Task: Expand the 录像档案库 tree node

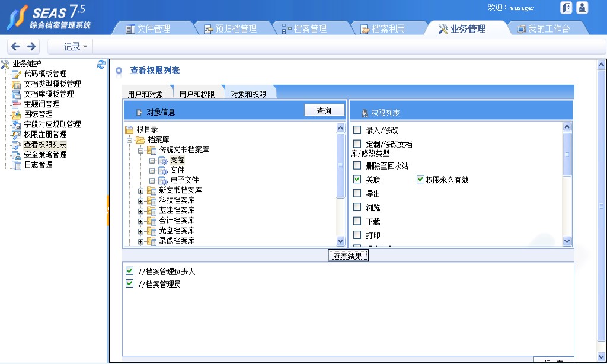Action: (141, 241)
